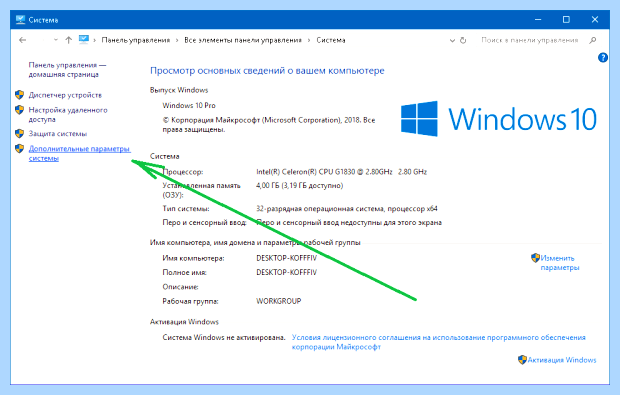The image size is (620, 395).
Task: Click memory value '4,00 ГБ (3,19 ГБ доступно)'
Action: (x=300, y=185)
